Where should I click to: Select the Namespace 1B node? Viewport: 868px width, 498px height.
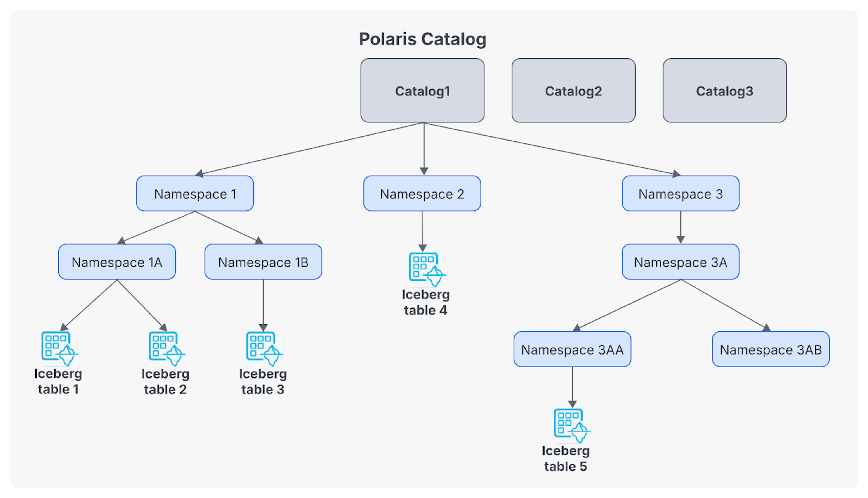(263, 262)
